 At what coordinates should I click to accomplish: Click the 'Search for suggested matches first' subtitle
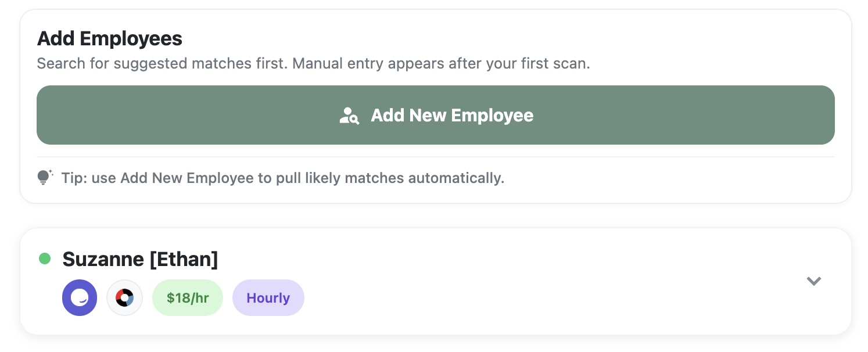click(162, 63)
